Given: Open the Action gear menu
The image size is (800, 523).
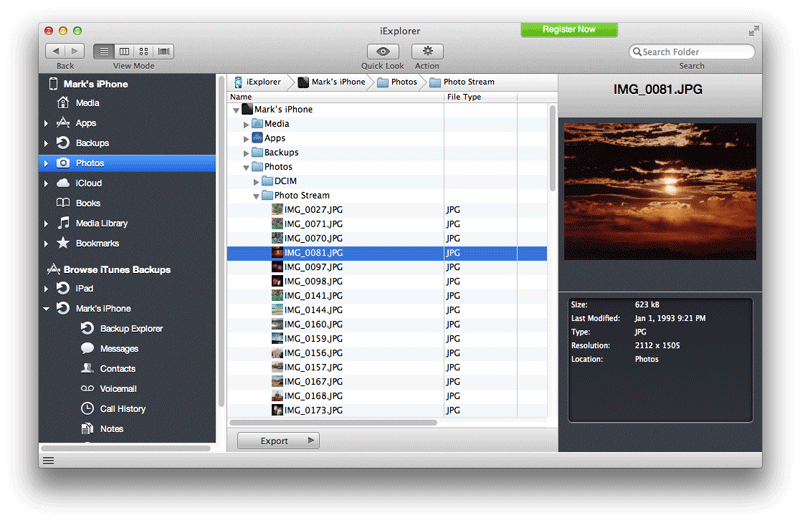Looking at the screenshot, I should point(427,51).
